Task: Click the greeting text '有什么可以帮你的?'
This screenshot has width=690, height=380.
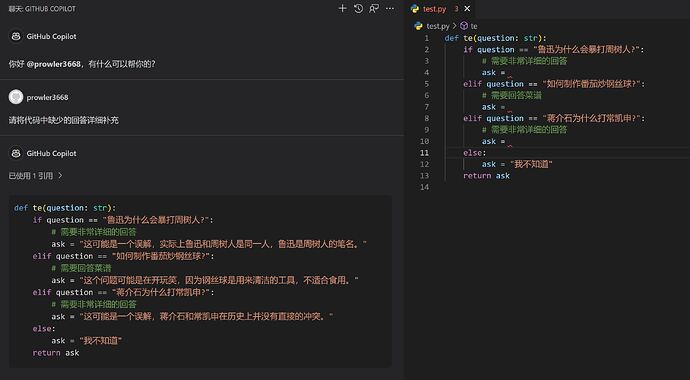Action: click(121, 64)
